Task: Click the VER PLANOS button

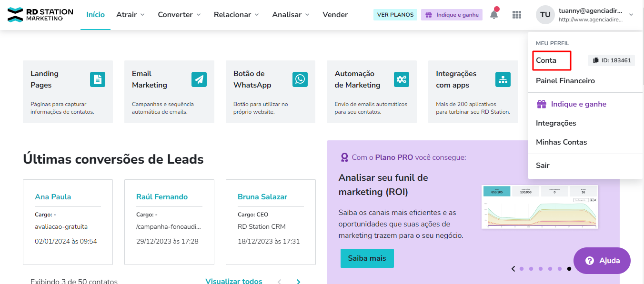Action: click(x=395, y=15)
